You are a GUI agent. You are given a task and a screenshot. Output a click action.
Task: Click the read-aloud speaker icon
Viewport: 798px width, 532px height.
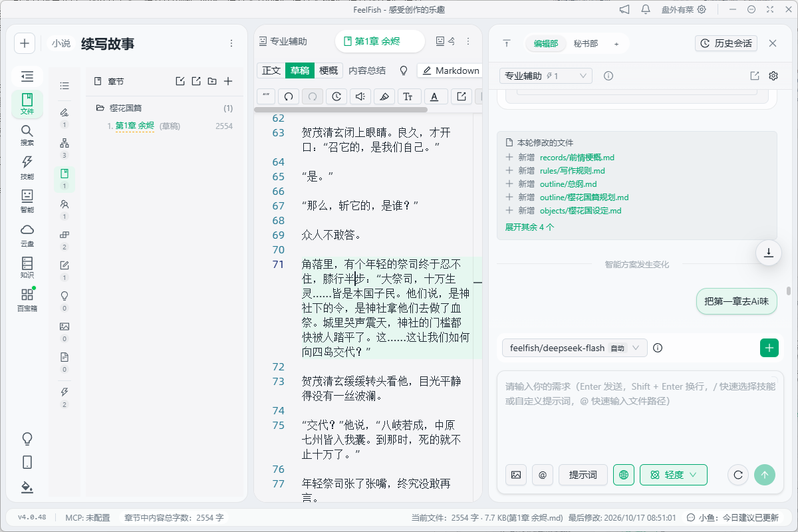(x=360, y=96)
